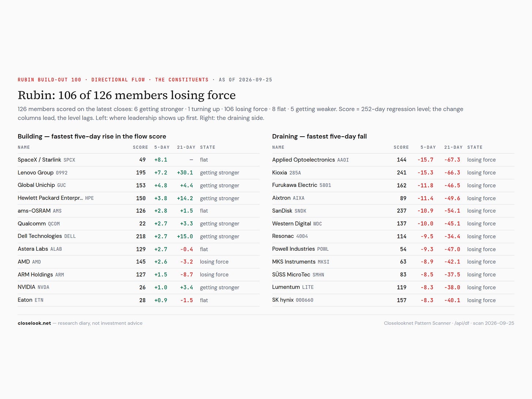Click the NVDA ticker symbol
The height and width of the screenshot is (399, 532).
pyautogui.click(x=43, y=288)
